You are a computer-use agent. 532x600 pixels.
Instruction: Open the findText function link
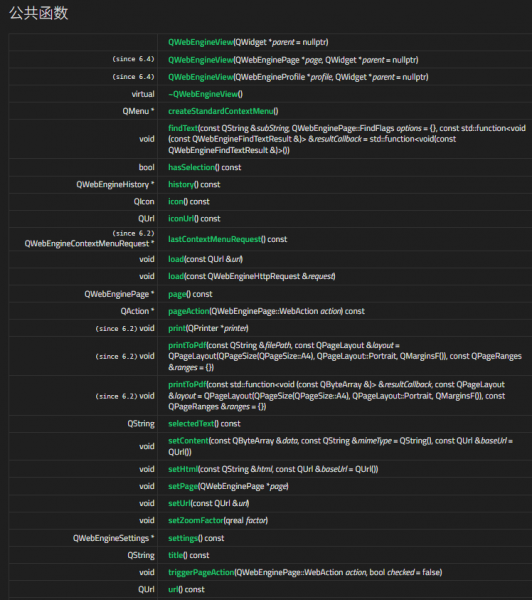[183, 128]
